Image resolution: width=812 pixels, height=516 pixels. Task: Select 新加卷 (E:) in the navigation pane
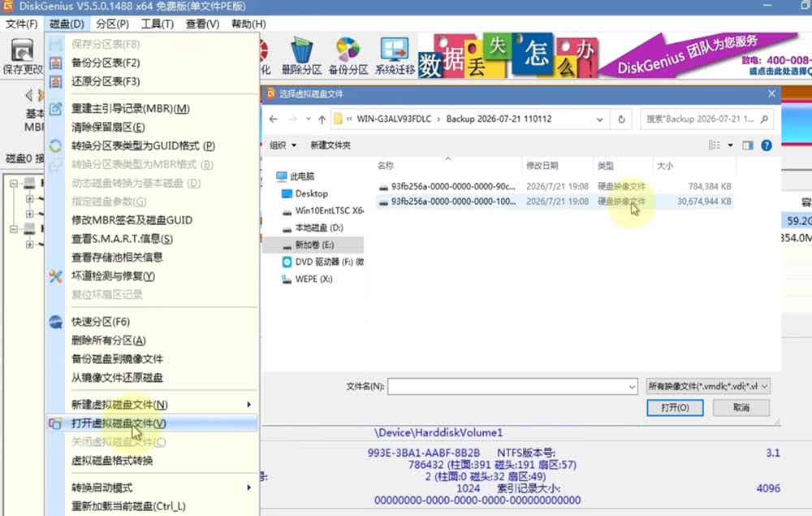click(313, 245)
